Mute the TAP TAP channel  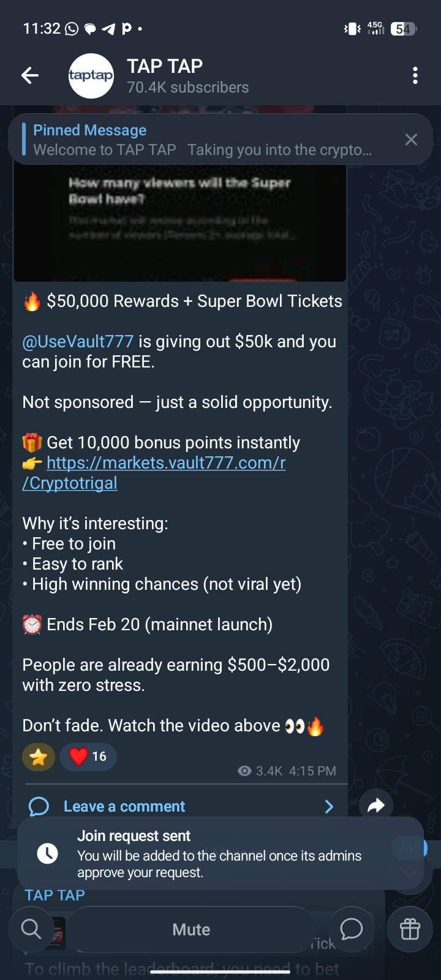[191, 930]
